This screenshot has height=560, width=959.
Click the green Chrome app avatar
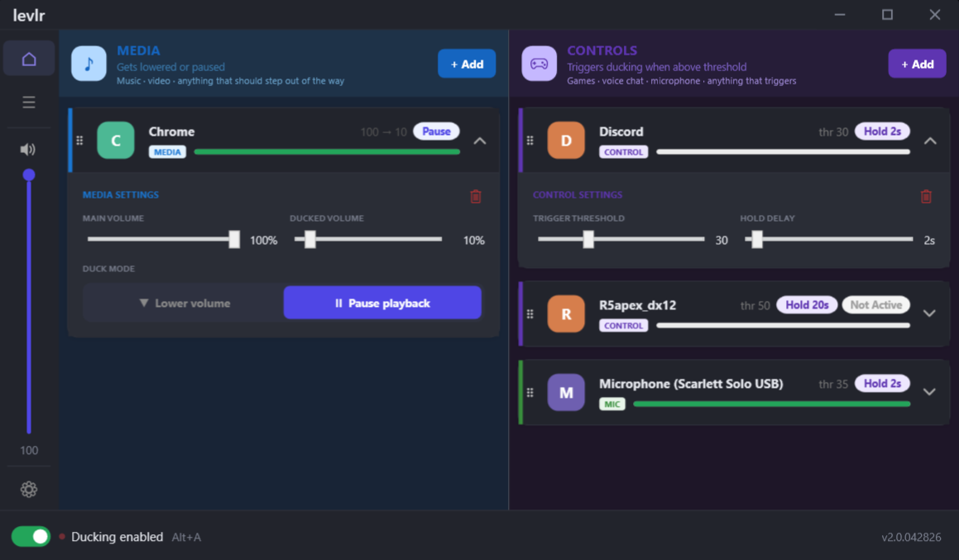click(x=116, y=141)
